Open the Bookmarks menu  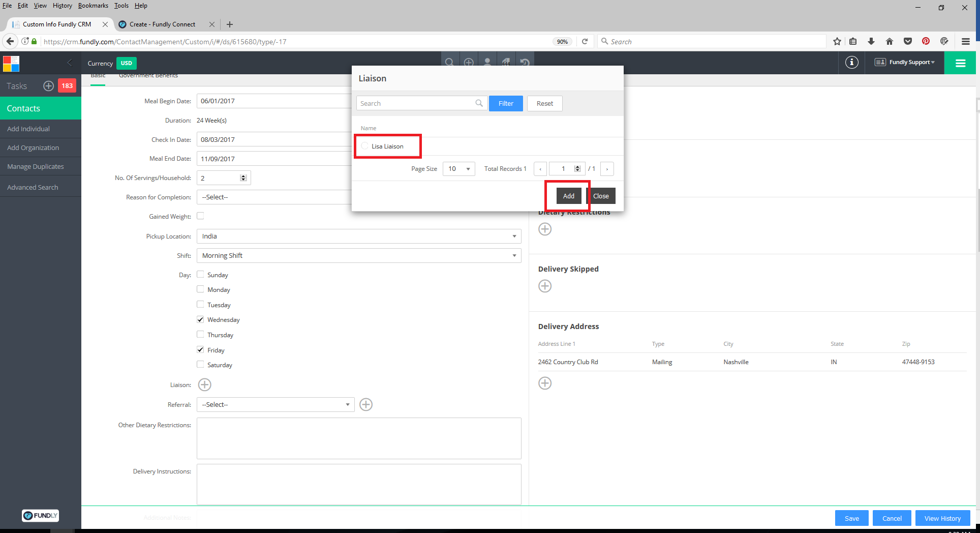[93, 6]
